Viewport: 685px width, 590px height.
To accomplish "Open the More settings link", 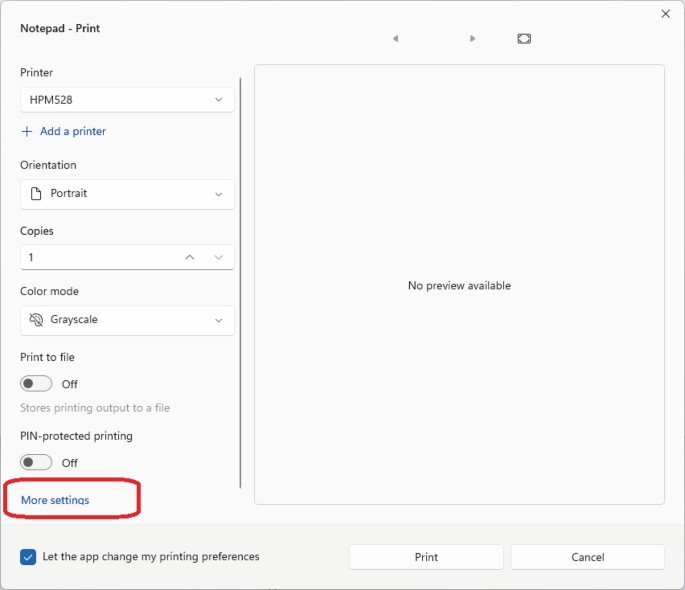I will click(55, 500).
